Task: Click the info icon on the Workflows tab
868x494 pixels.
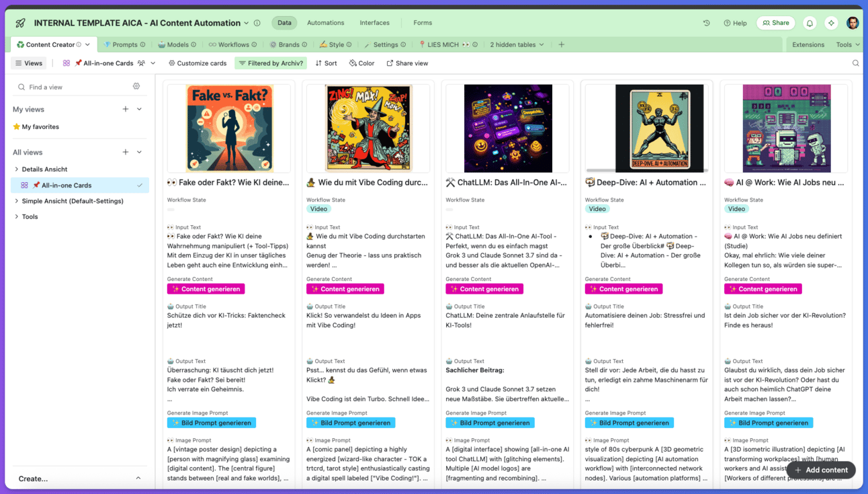Action: point(254,45)
